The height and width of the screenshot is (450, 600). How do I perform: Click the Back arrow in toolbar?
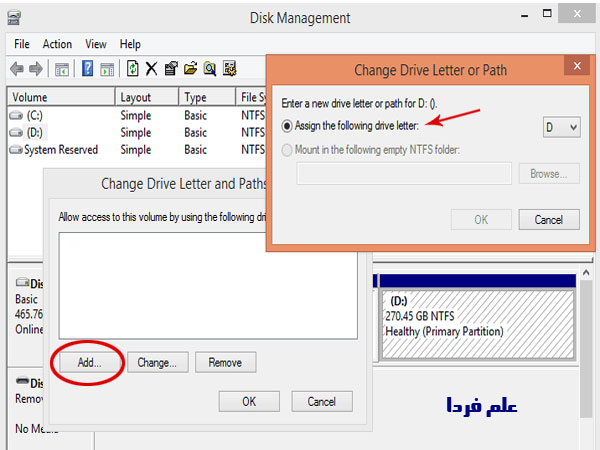pyautogui.click(x=17, y=68)
